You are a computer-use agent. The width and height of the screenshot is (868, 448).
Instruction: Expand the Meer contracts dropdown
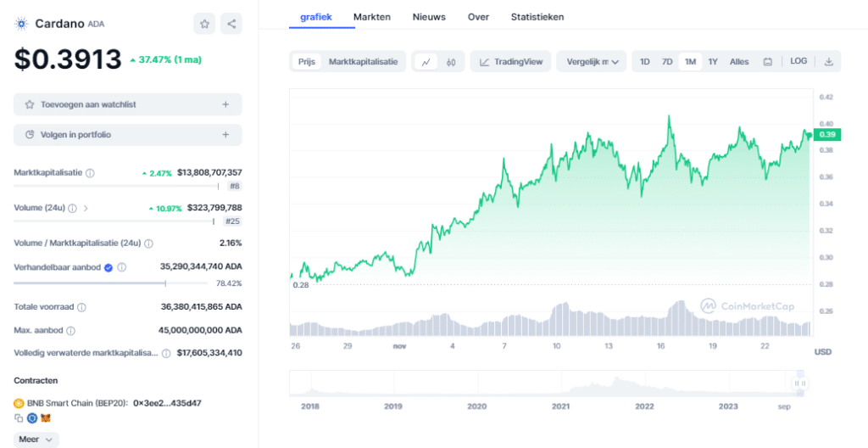coord(36,440)
